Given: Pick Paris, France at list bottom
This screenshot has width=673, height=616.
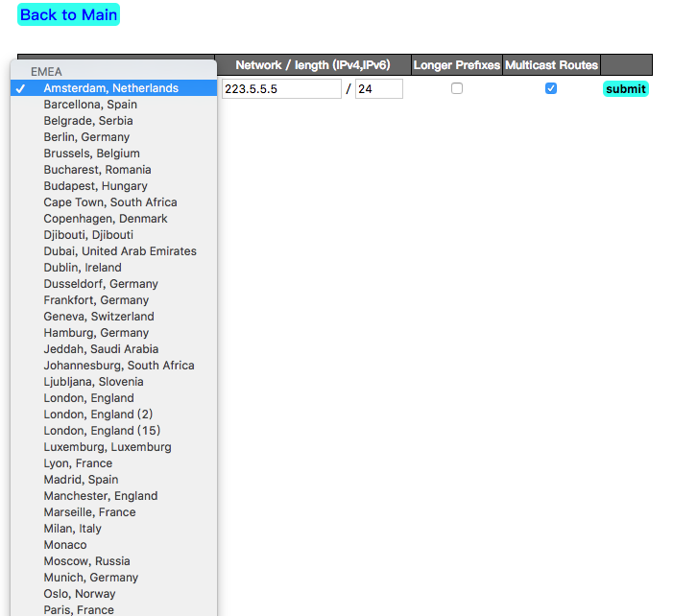Looking at the screenshot, I should click(x=79, y=609).
